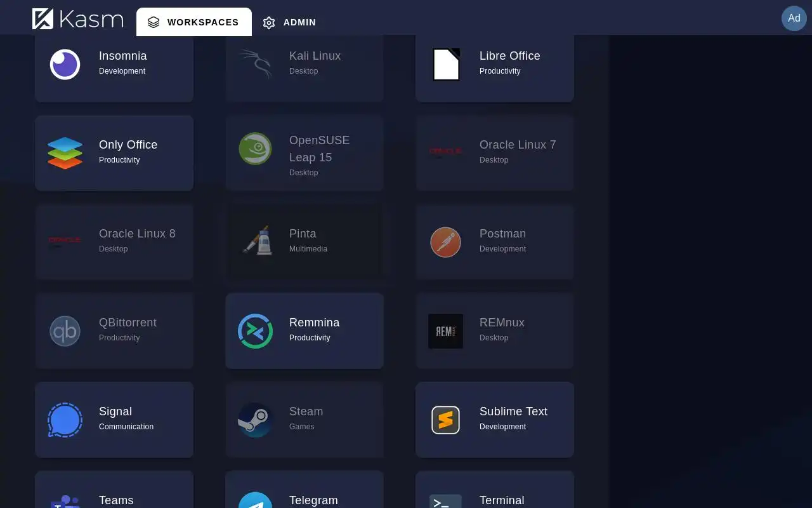Click Development label under Insomnia

[122, 71]
